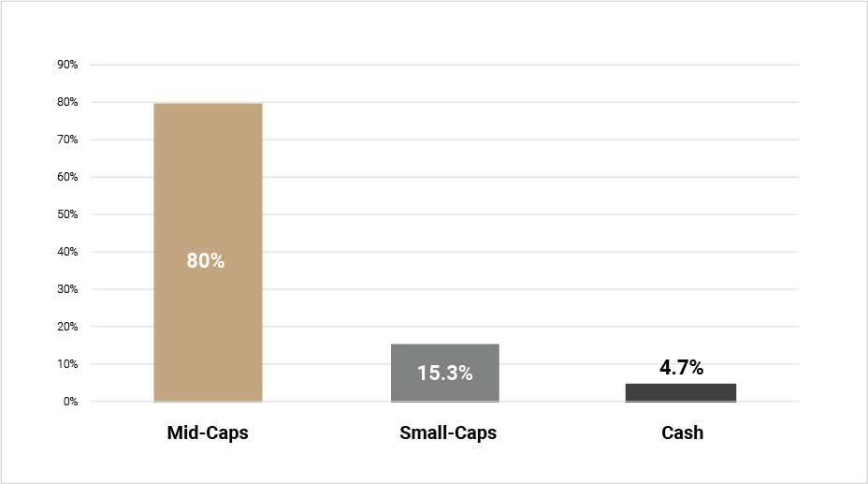Select the 50% axis label
Viewport: 868px width, 484px height.
point(67,214)
